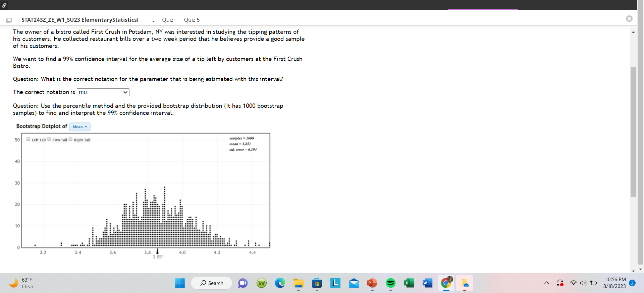Click the taskbar Search box
Screen dimensions: 644x293
click(211, 283)
